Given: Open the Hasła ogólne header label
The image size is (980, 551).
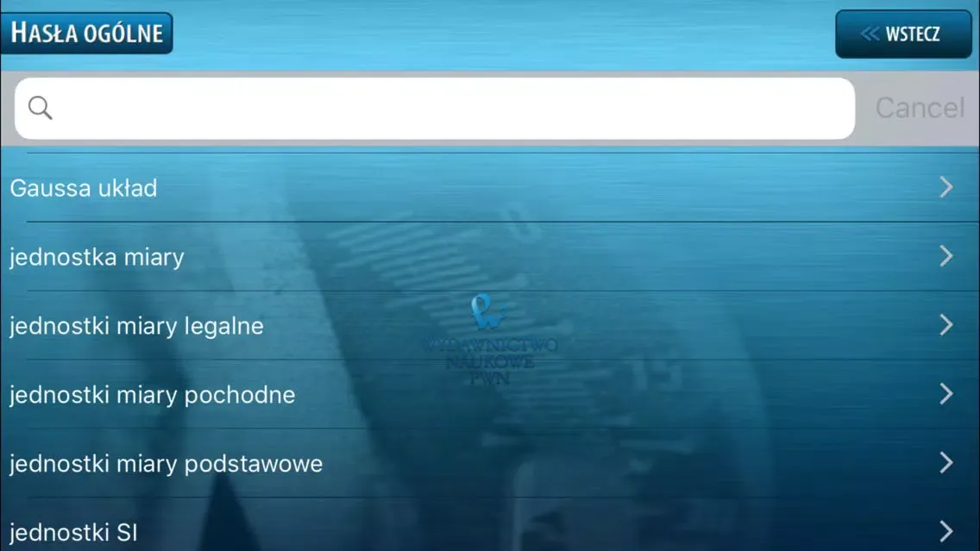Looking at the screenshot, I should pos(87,33).
